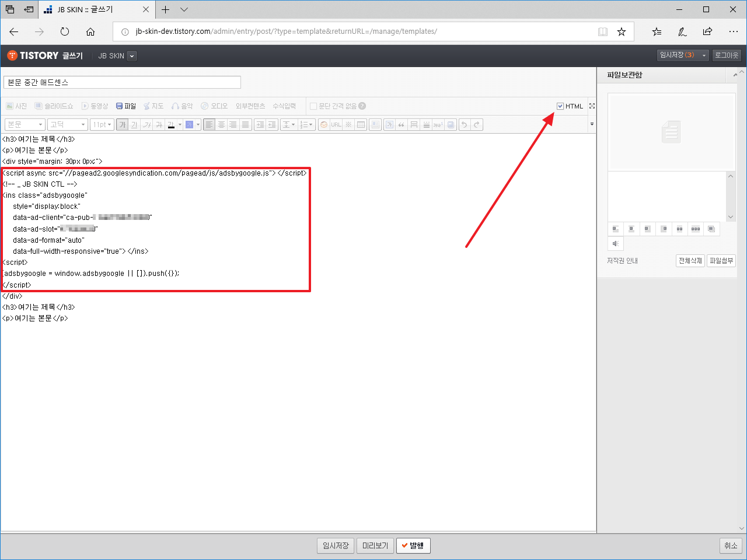Click the 취소 cancel button
Viewport: 747px width, 560px height.
[731, 545]
